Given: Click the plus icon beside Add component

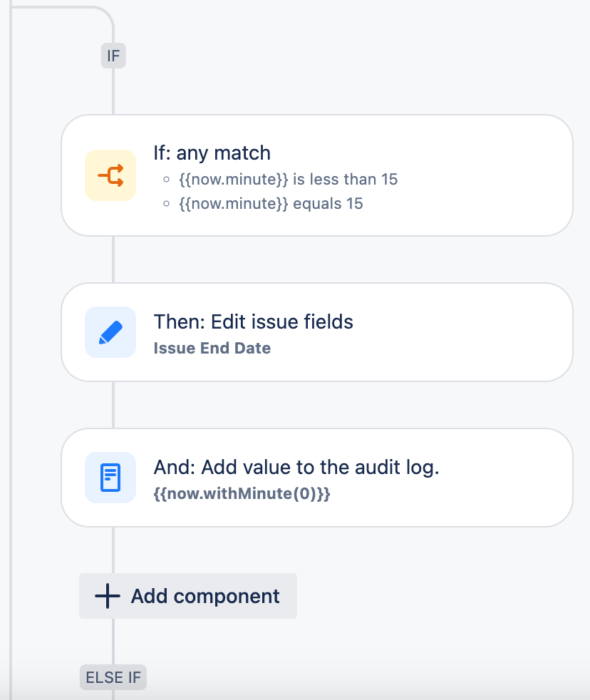Looking at the screenshot, I should click(107, 596).
